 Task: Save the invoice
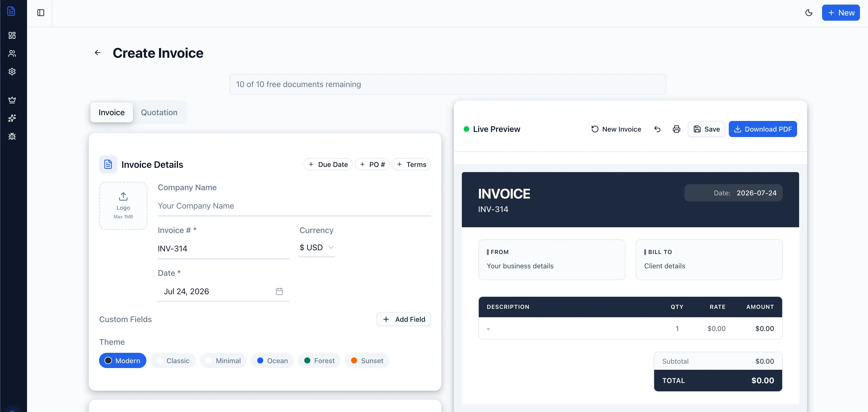coord(706,129)
